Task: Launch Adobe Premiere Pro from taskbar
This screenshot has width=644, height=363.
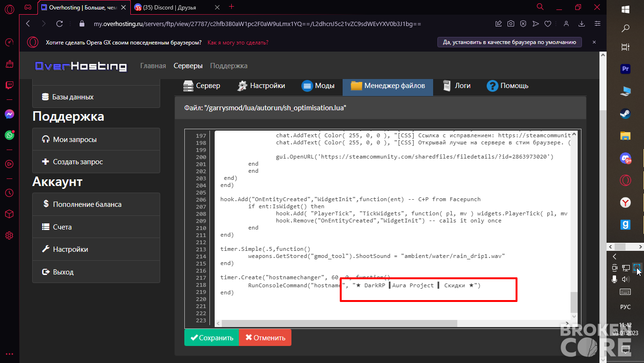Action: 626,69
